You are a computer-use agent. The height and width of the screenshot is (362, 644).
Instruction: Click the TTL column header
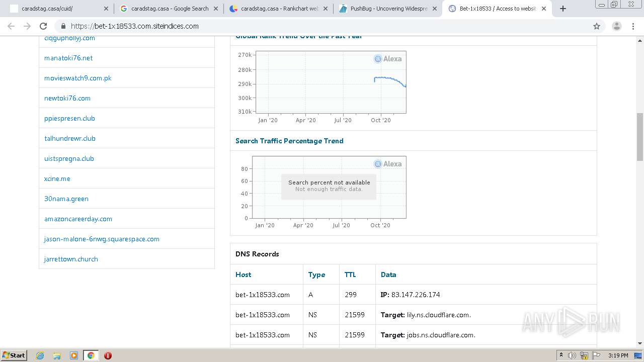[350, 275]
